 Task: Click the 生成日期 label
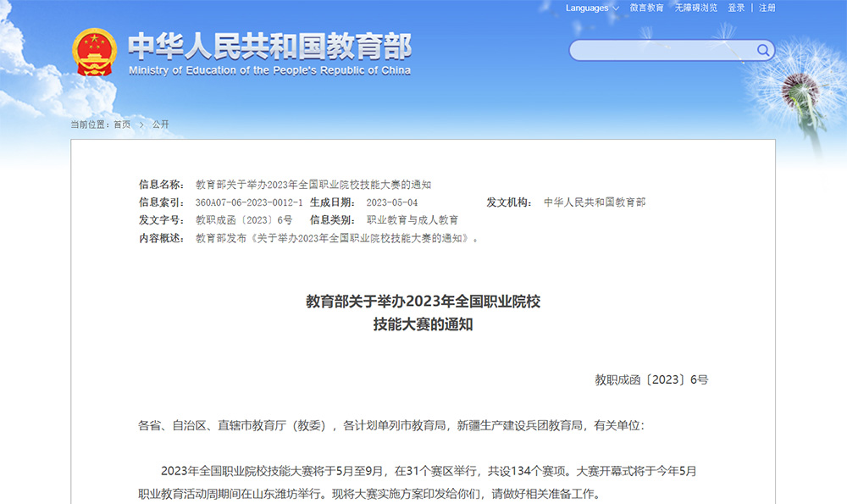click(x=333, y=202)
